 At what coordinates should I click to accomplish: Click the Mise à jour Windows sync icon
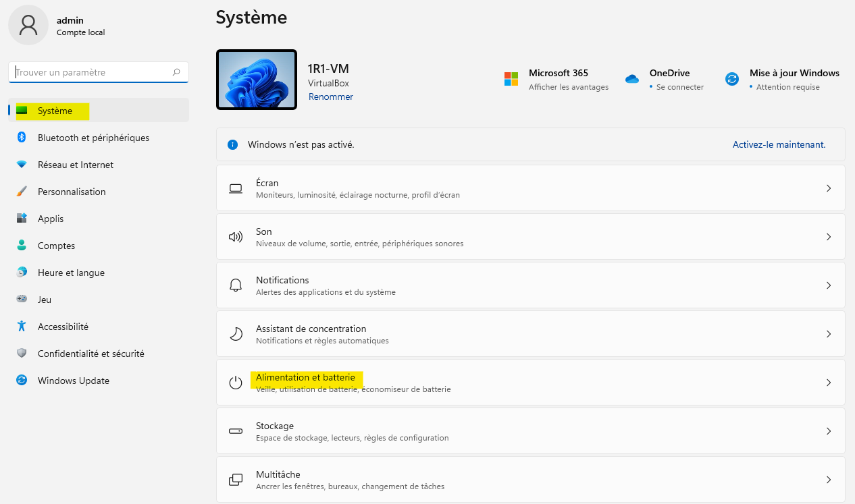point(732,79)
